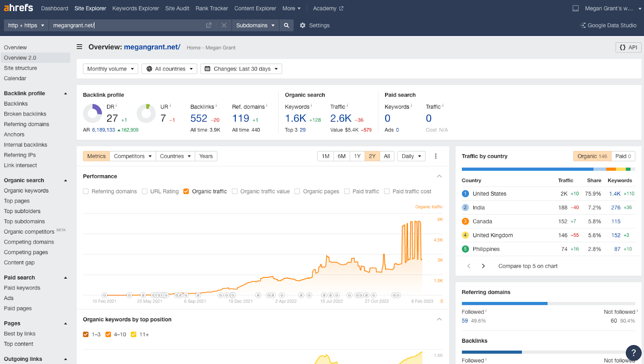Click Philippines rank 5 badge
Viewport: 644px width, 364px height.
coord(465,249)
